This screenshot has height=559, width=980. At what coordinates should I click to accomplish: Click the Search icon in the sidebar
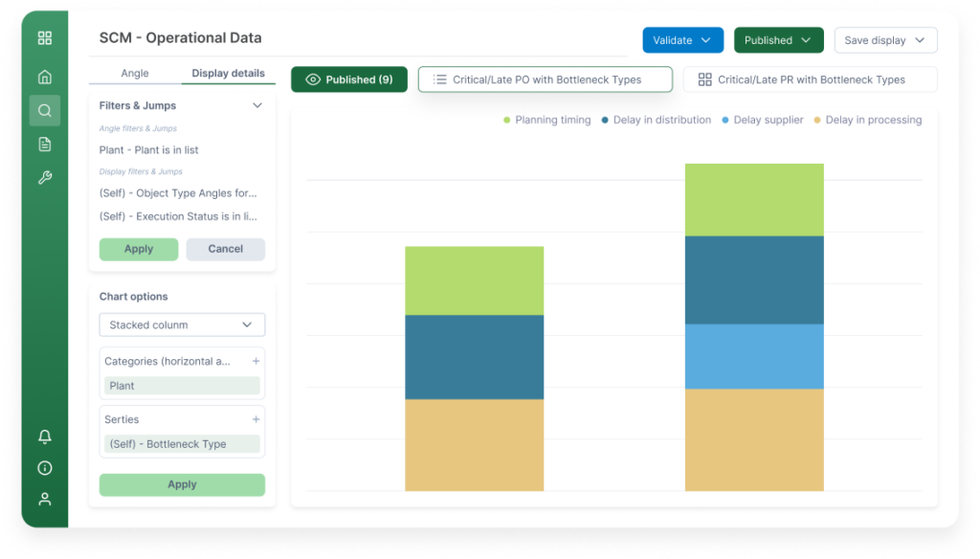(x=44, y=110)
